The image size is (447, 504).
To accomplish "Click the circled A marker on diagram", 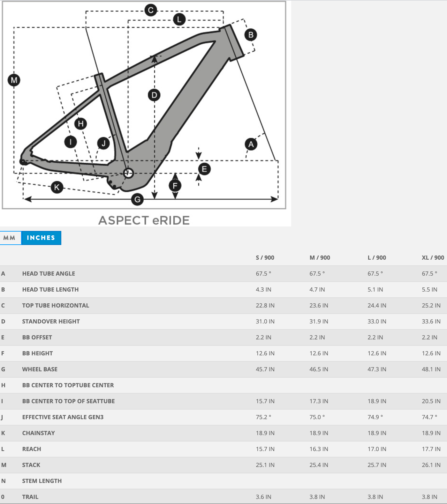I will [x=251, y=144].
